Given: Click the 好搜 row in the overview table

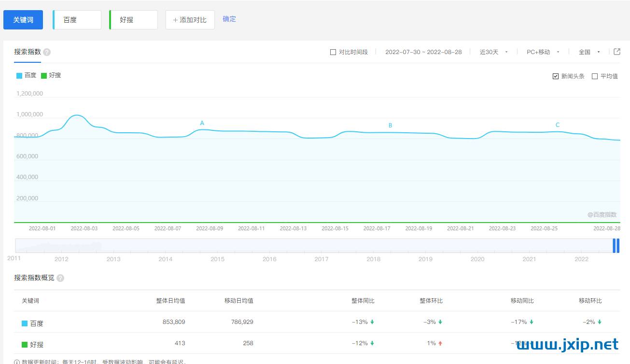Looking at the screenshot, I should click(317, 343).
